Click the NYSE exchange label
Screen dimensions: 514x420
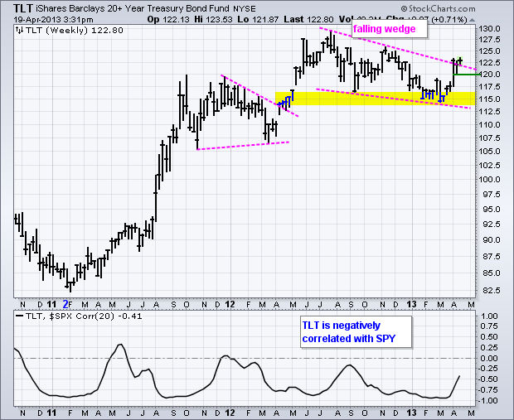coord(245,9)
